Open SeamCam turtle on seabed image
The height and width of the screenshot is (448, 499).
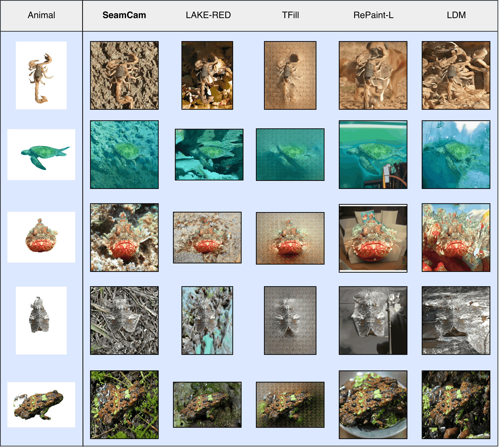(x=124, y=155)
